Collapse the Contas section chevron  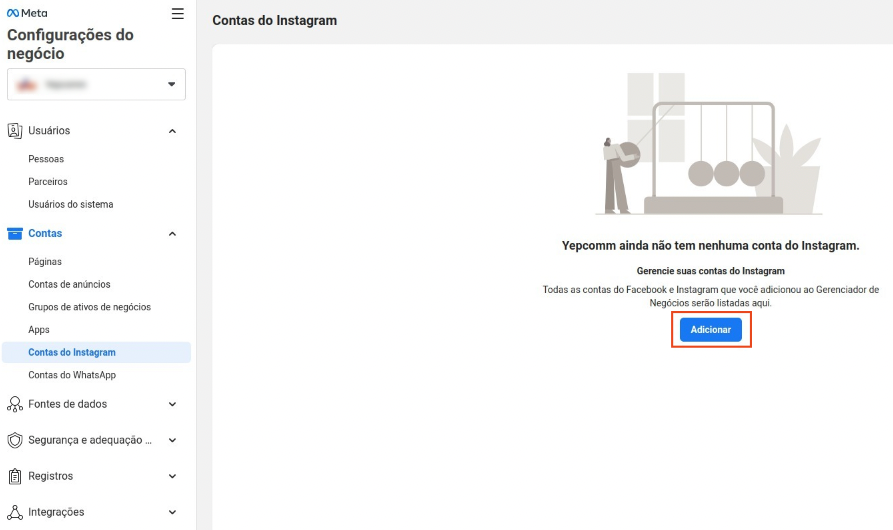[x=172, y=234]
